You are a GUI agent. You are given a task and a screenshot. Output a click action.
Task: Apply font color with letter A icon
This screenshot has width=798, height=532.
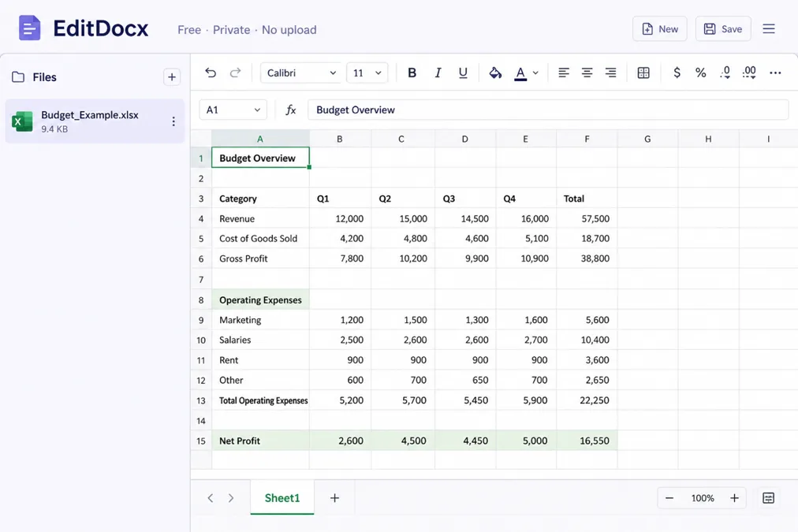coord(520,74)
